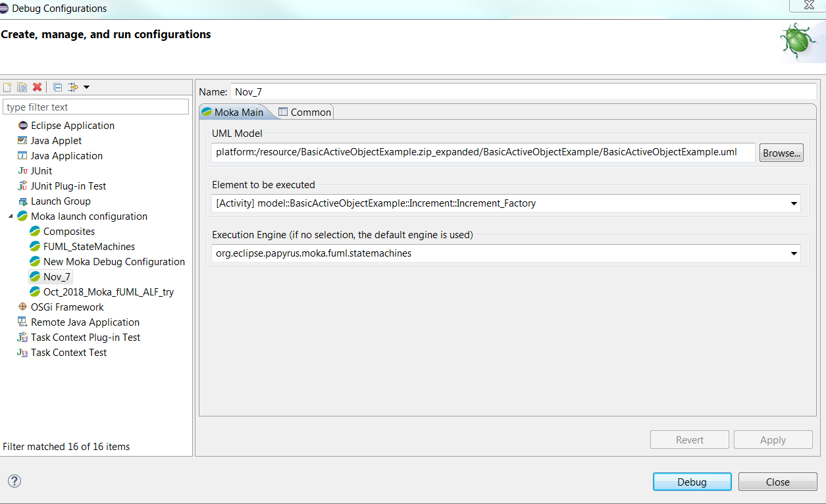Open the Composites configuration icon
The width and height of the screenshot is (826, 504).
click(35, 231)
